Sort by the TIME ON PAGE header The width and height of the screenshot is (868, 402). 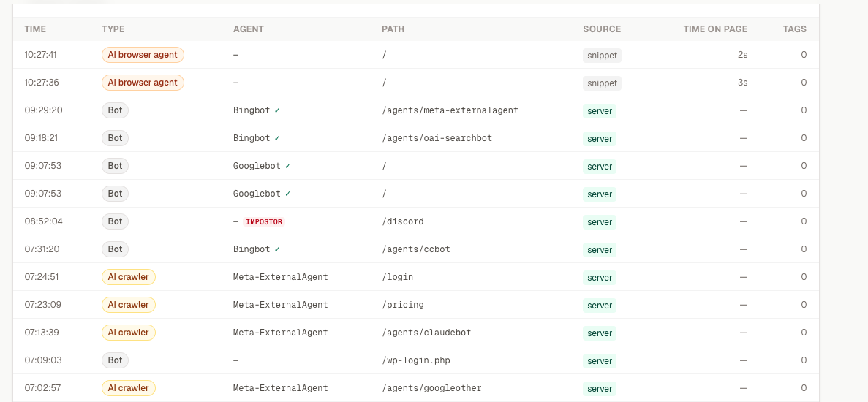pyautogui.click(x=715, y=29)
